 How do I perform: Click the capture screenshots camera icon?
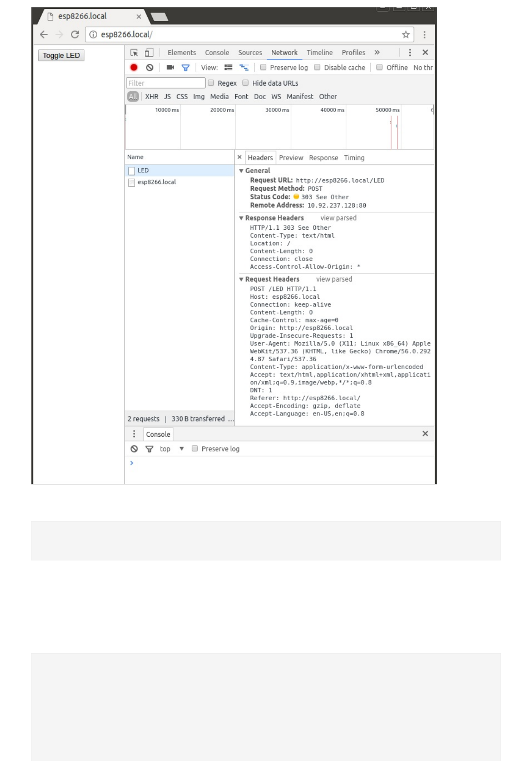tap(170, 68)
